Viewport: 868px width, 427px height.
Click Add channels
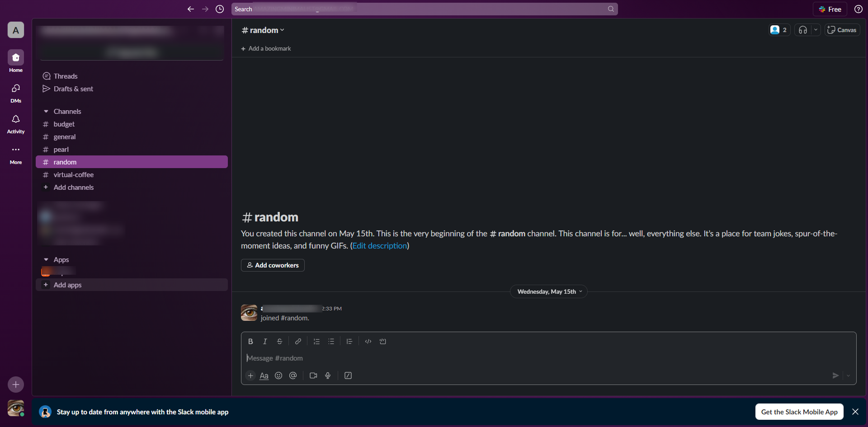[x=132, y=188]
